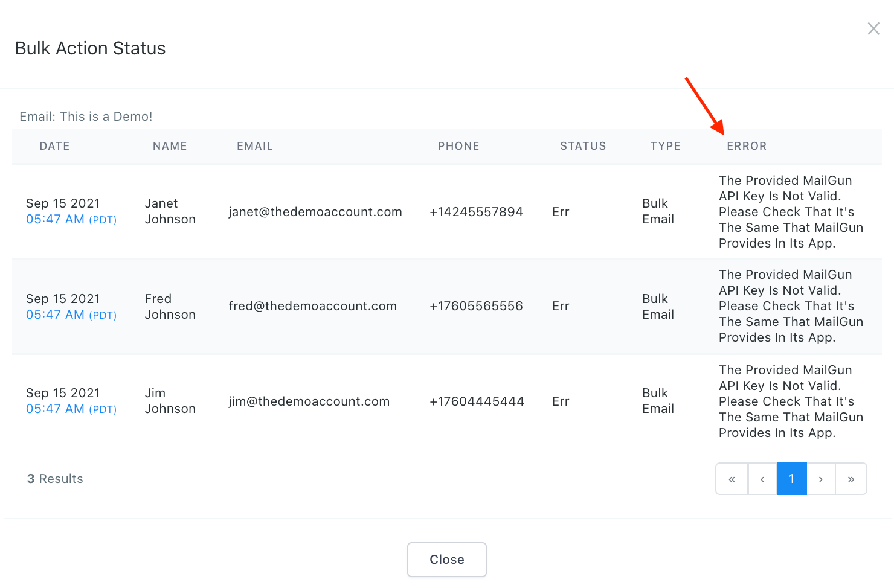
Task: Click Janet Johnson's phone number
Action: coord(476,212)
